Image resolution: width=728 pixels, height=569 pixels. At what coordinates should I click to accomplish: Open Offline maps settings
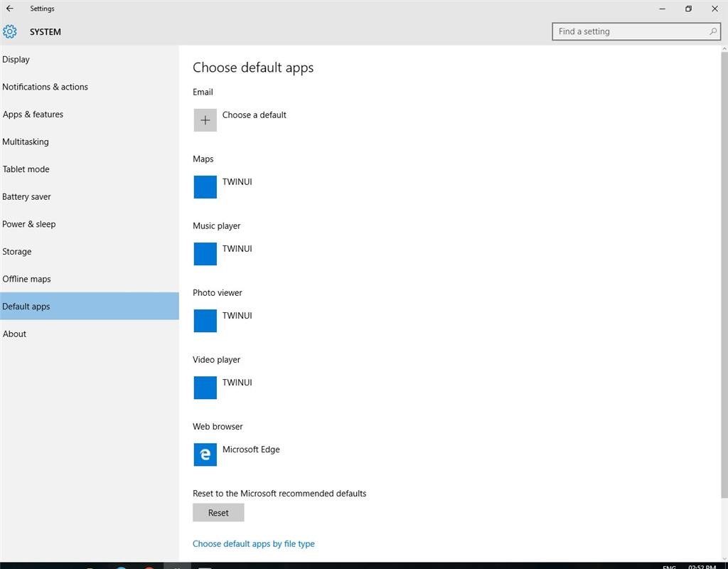click(x=89, y=279)
